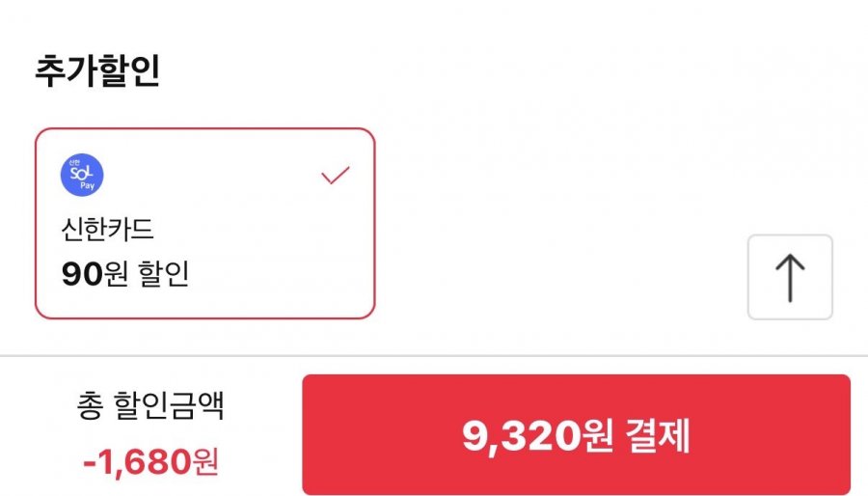Click the upward arrow icon
This screenshot has width=868, height=496.
(789, 277)
